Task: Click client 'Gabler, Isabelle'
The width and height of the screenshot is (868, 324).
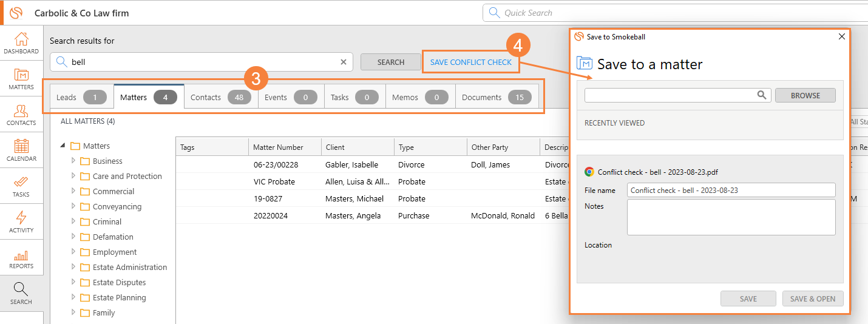Action: click(352, 164)
